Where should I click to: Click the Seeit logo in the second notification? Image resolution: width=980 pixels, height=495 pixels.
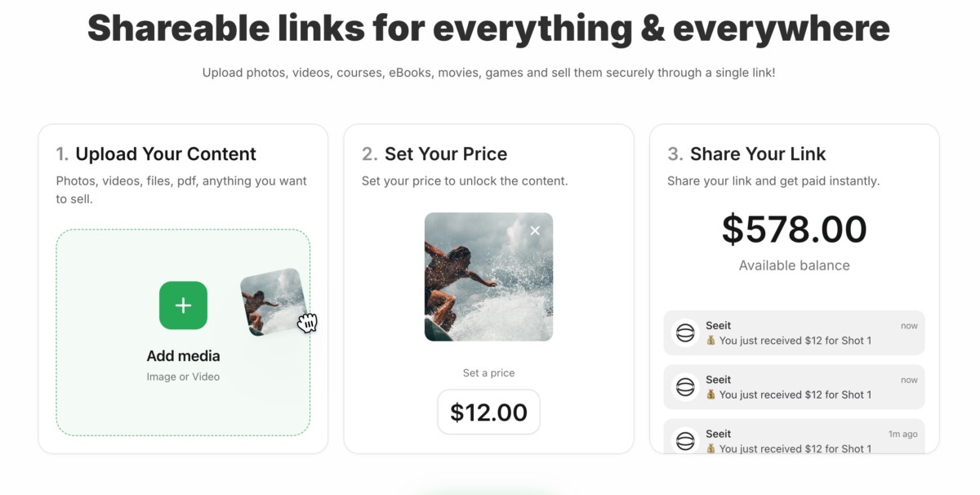tap(685, 387)
